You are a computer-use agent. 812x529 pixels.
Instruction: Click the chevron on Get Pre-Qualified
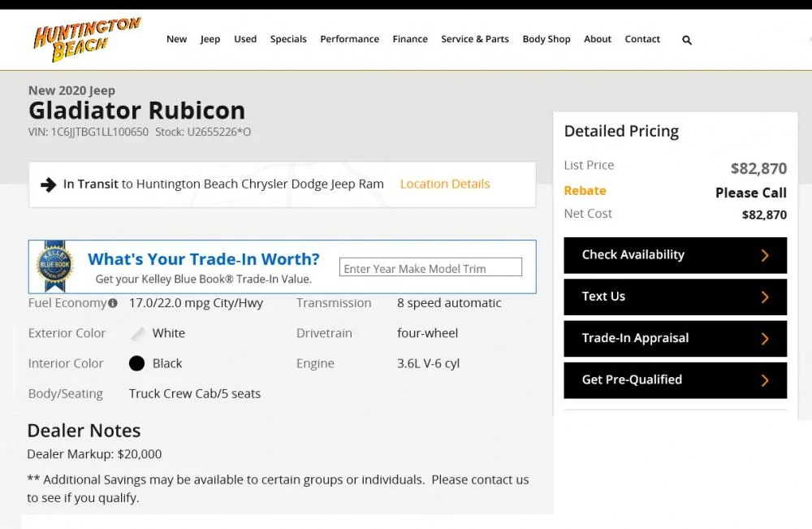point(765,380)
